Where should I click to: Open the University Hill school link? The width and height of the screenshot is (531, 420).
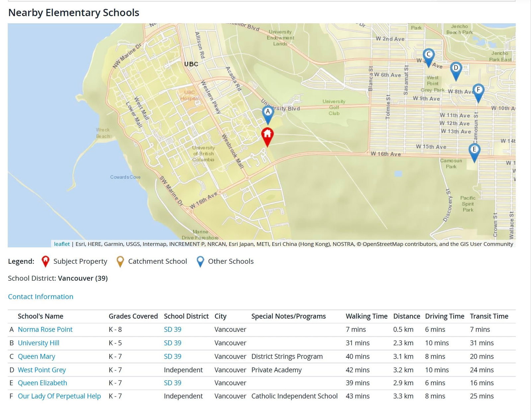click(38, 343)
